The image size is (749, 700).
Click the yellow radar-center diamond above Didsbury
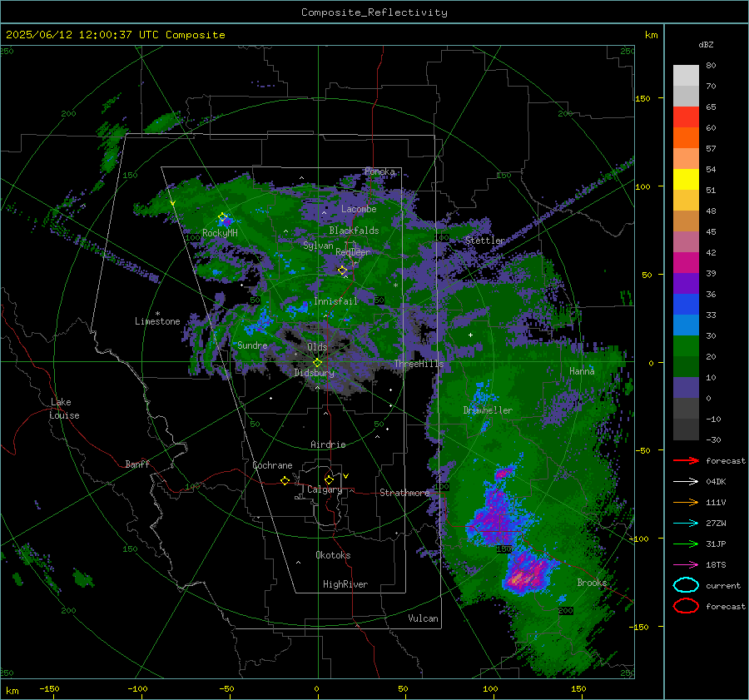[x=318, y=363]
